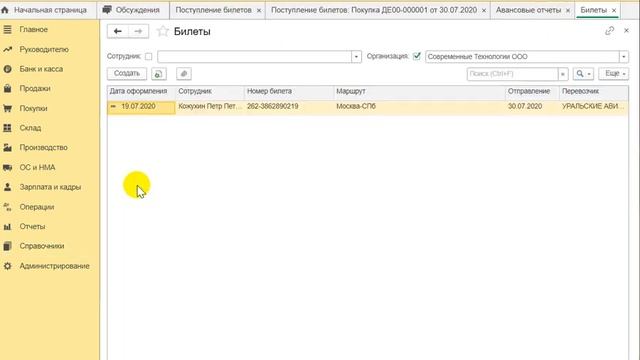Image resolution: width=640 pixels, height=360 pixels.
Task: Select the УРАЛЬСКИЕ АВИ carrier cell
Action: [594, 107]
